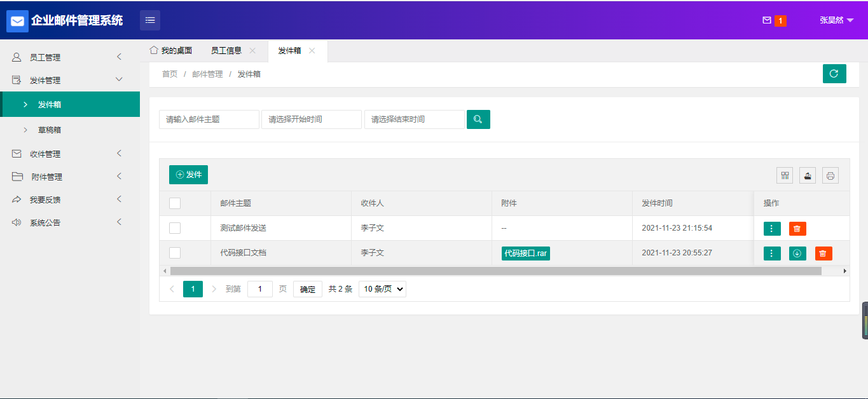Viewport: 868px width, 399px height.
Task: Open 附件管理 sidebar menu item
Action: tap(70, 177)
